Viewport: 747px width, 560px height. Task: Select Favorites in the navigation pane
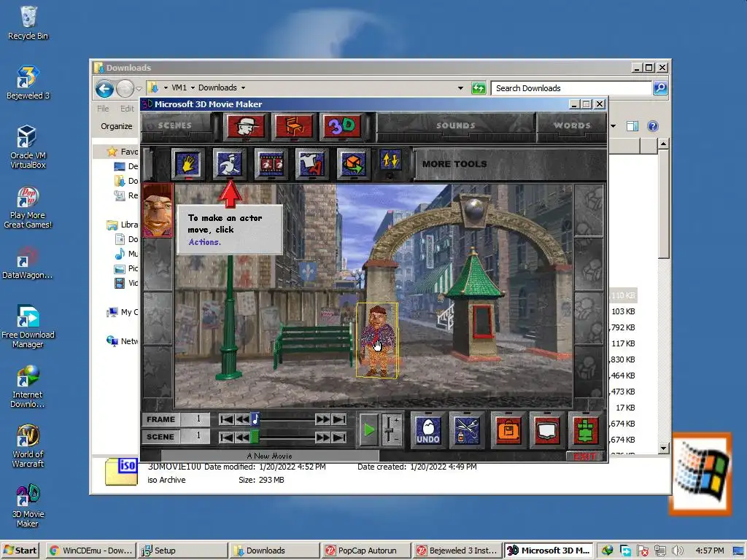coord(123,152)
